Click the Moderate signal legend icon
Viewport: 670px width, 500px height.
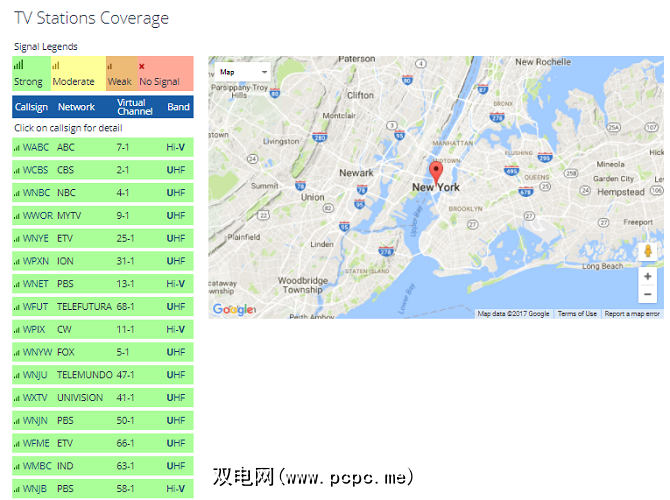[x=56, y=66]
